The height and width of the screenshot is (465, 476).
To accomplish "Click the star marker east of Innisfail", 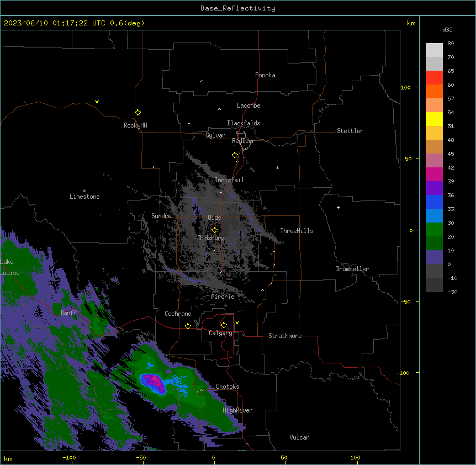I will [x=277, y=167].
